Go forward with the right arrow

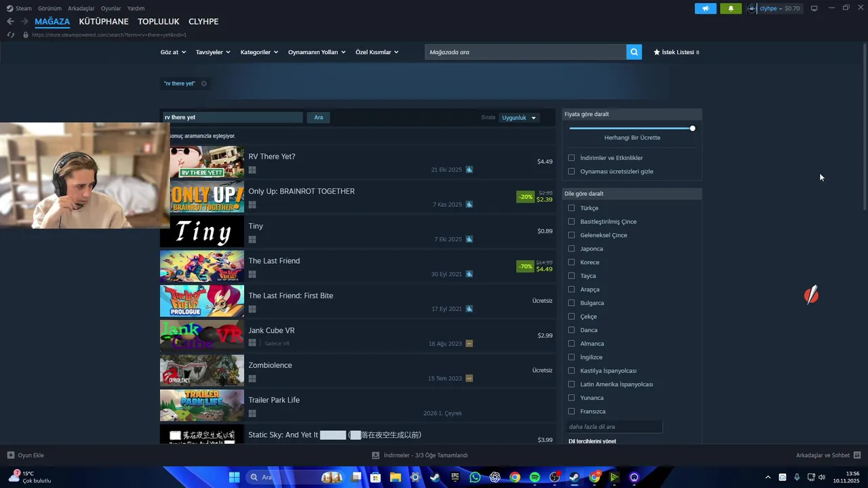[26, 22]
